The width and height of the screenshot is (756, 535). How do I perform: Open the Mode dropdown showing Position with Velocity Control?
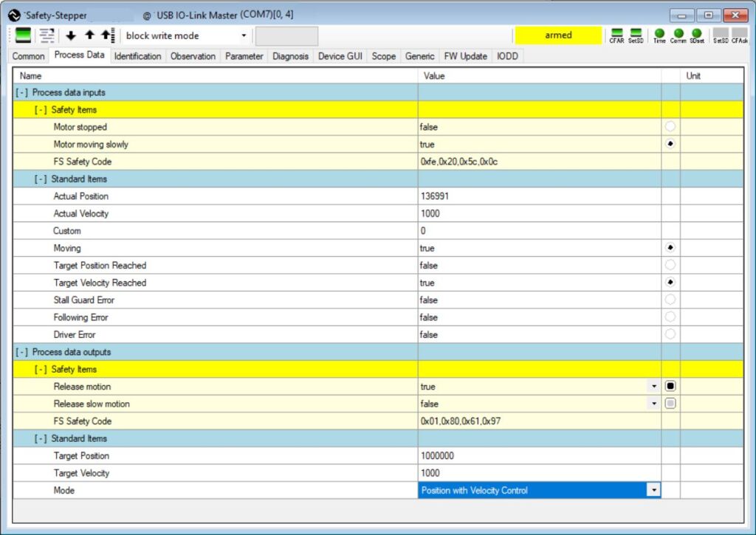click(x=653, y=490)
